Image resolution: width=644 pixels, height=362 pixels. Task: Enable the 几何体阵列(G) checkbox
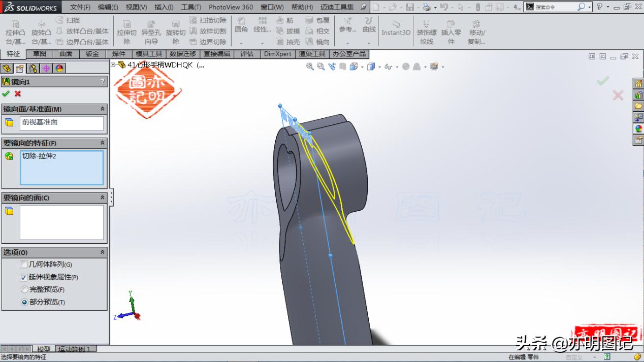pyautogui.click(x=23, y=264)
